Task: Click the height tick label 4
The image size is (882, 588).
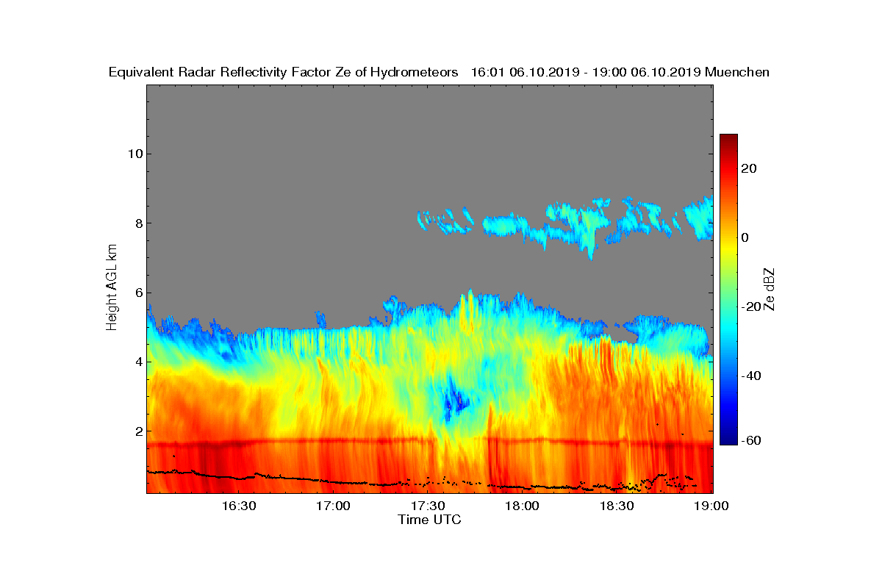Action: [138, 362]
